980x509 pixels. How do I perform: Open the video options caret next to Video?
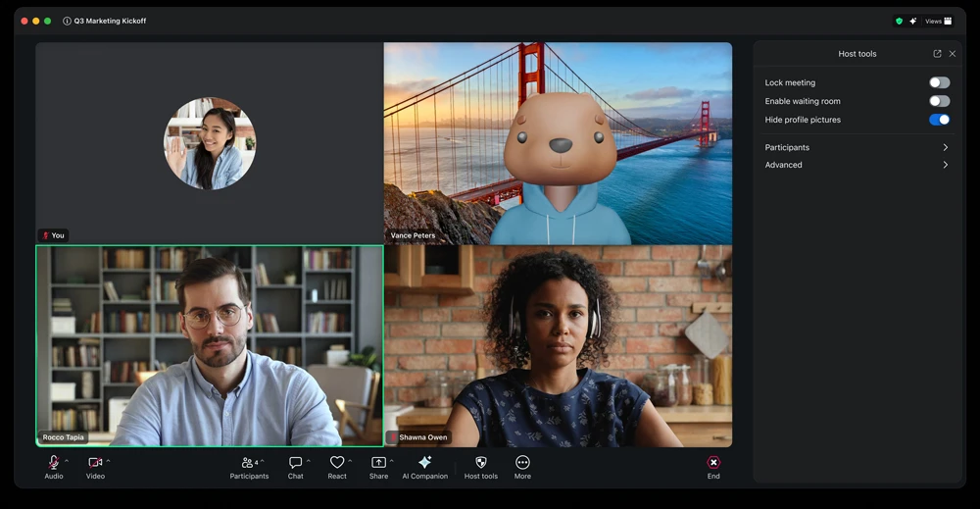pos(108,461)
